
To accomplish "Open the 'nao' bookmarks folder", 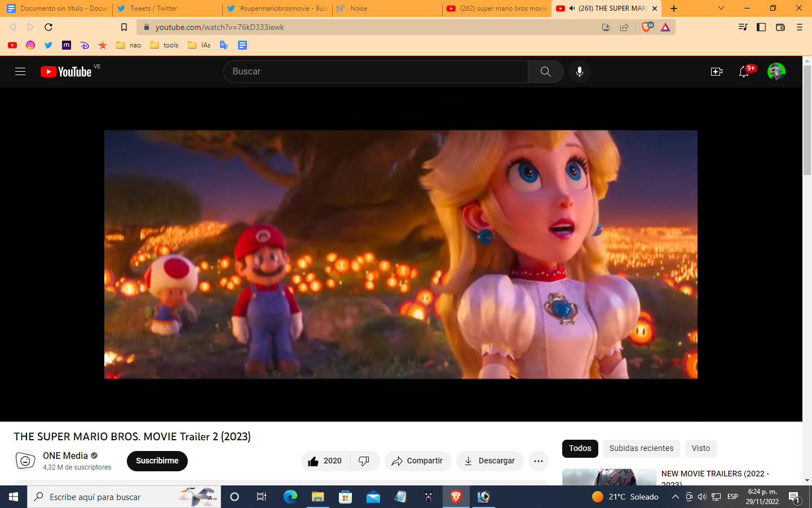I will (129, 45).
